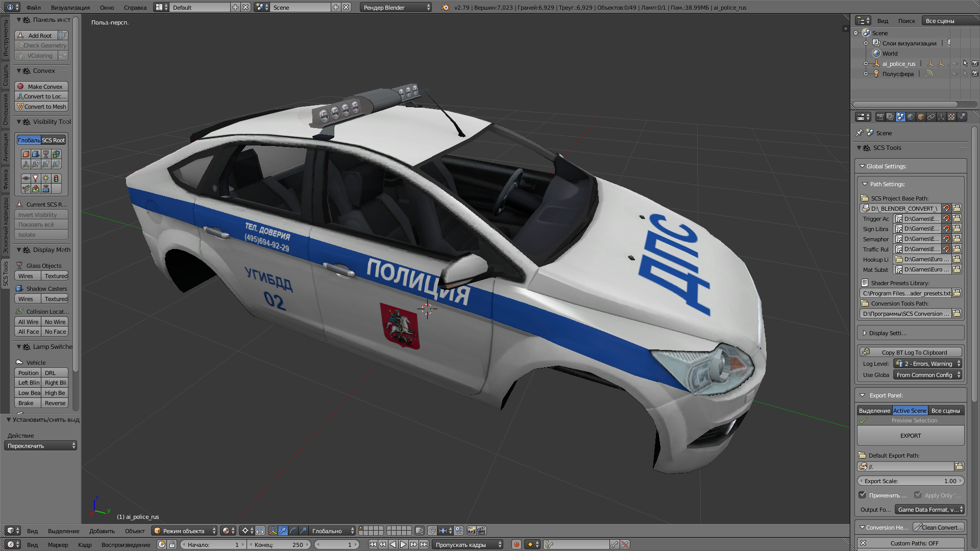The width and height of the screenshot is (980, 551).
Task: Open the Render Layers properties tab
Action: 890,117
